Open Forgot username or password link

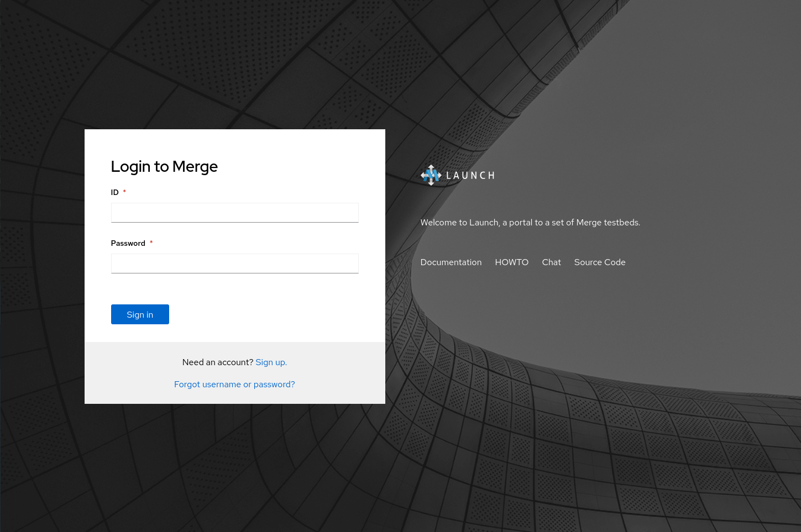point(234,384)
